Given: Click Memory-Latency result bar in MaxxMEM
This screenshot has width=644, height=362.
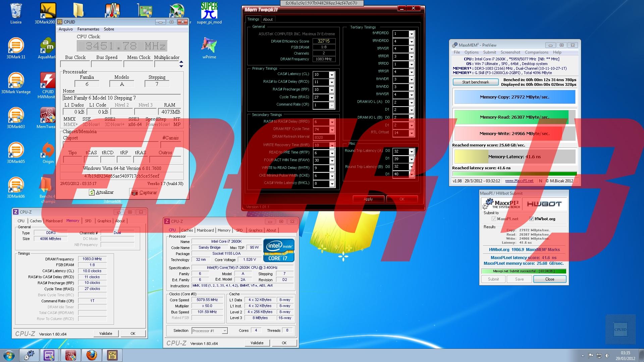Looking at the screenshot, I should [x=515, y=157].
